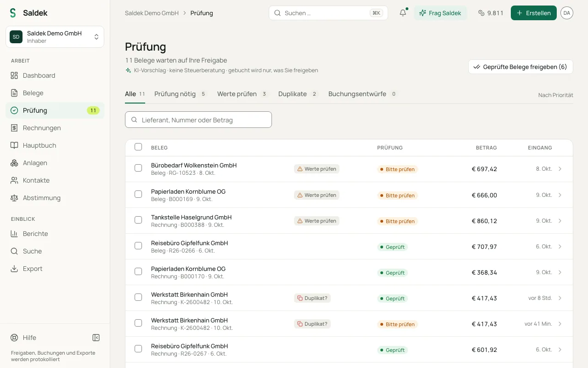The image size is (588, 368).
Task: Expand the €860,12 Tankstelle row chevron
Action: (x=560, y=221)
